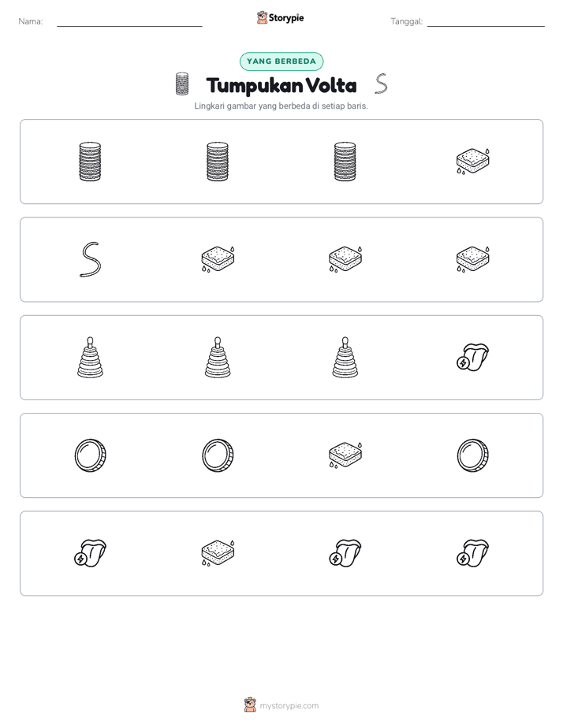The width and height of the screenshot is (563, 728).
Task: Click the wire icon right of the title
Action: click(x=381, y=84)
